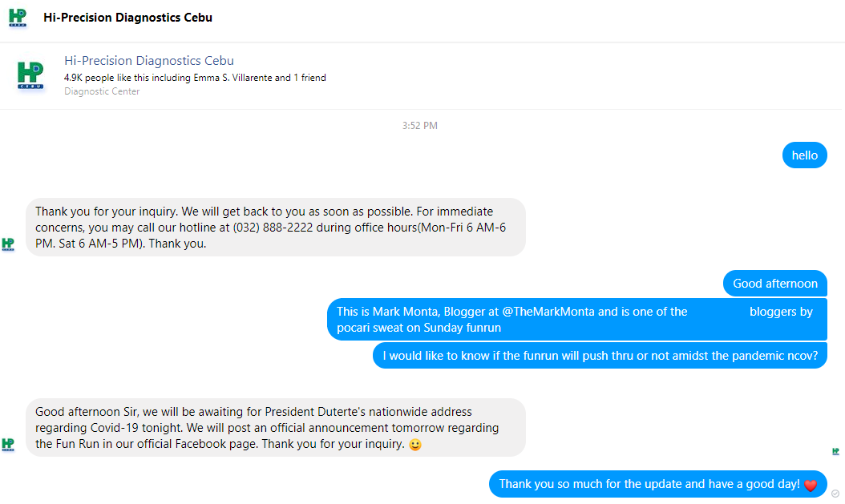Viewport: 845px width, 504px height.
Task: Click the funrun push thru question message
Action: 600,356
